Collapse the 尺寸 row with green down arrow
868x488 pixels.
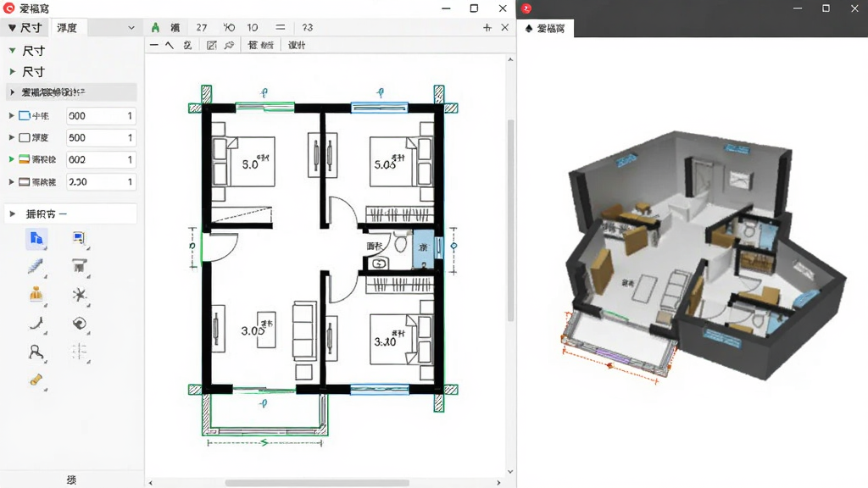(x=12, y=50)
